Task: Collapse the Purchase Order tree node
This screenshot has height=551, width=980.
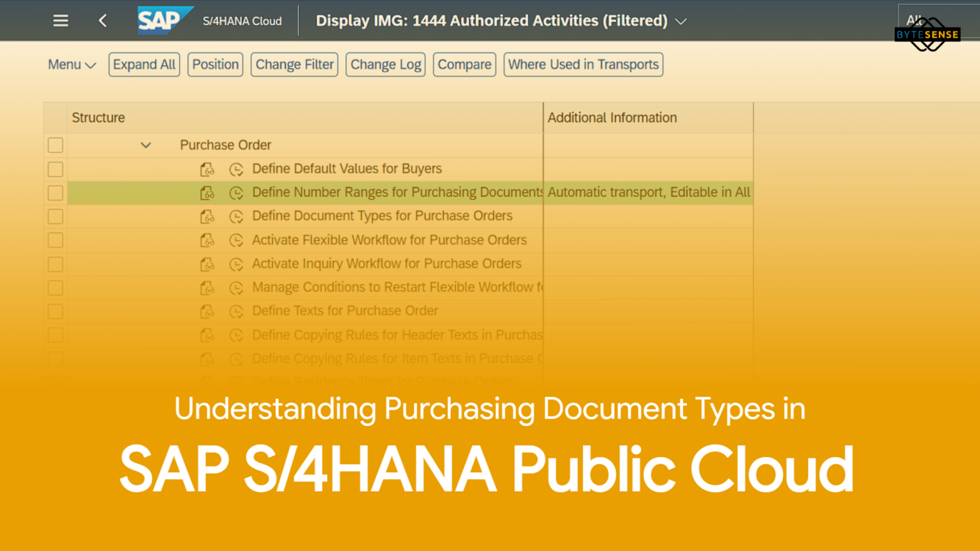Action: click(146, 145)
